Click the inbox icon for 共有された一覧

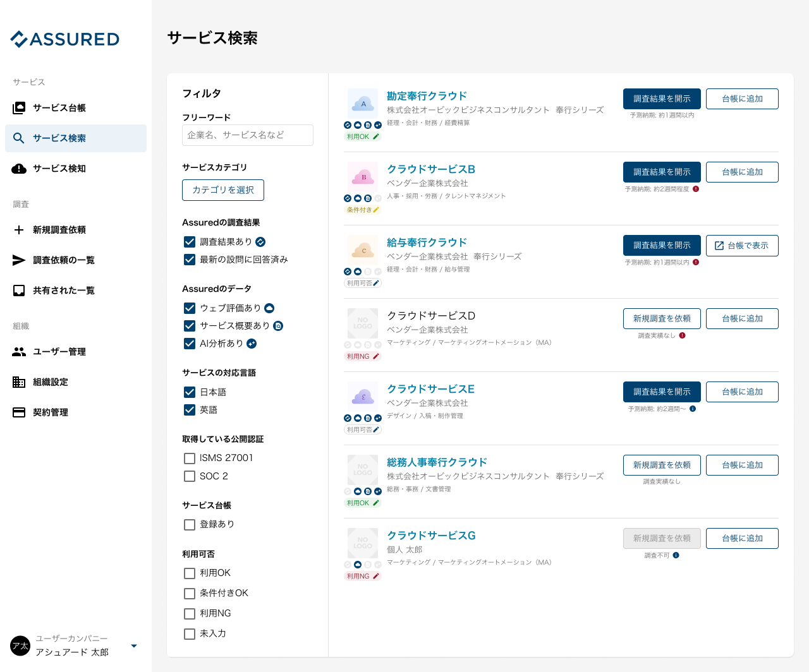coord(19,291)
